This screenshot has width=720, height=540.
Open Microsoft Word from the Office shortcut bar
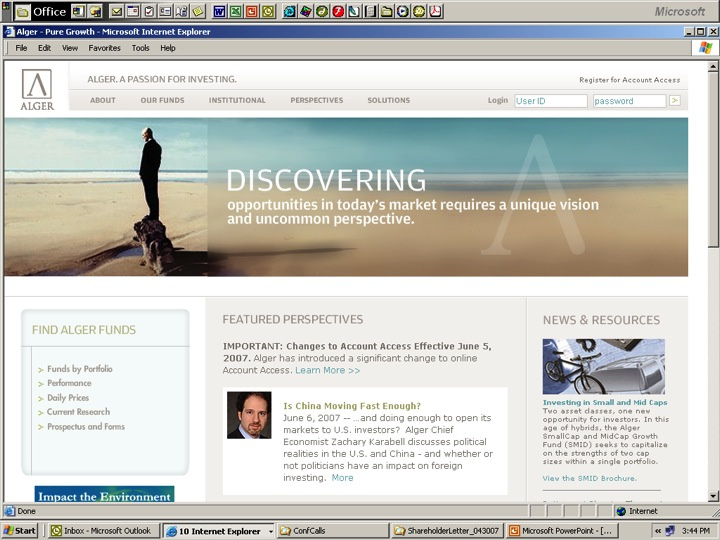click(219, 11)
